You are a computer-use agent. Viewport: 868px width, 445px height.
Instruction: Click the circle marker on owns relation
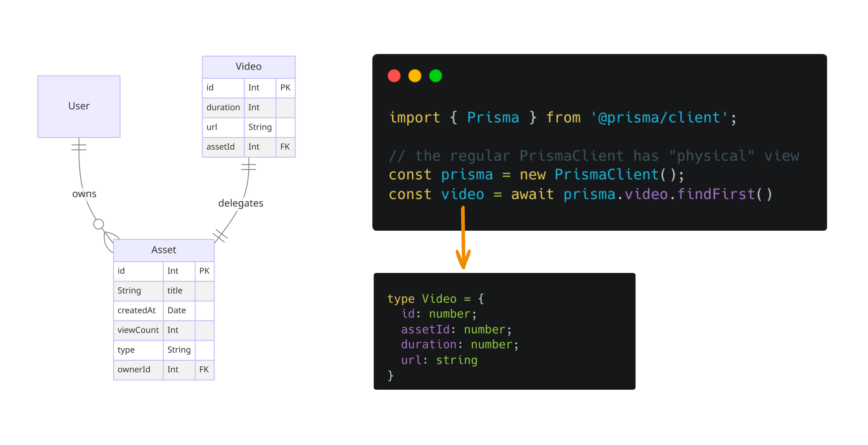(x=98, y=224)
